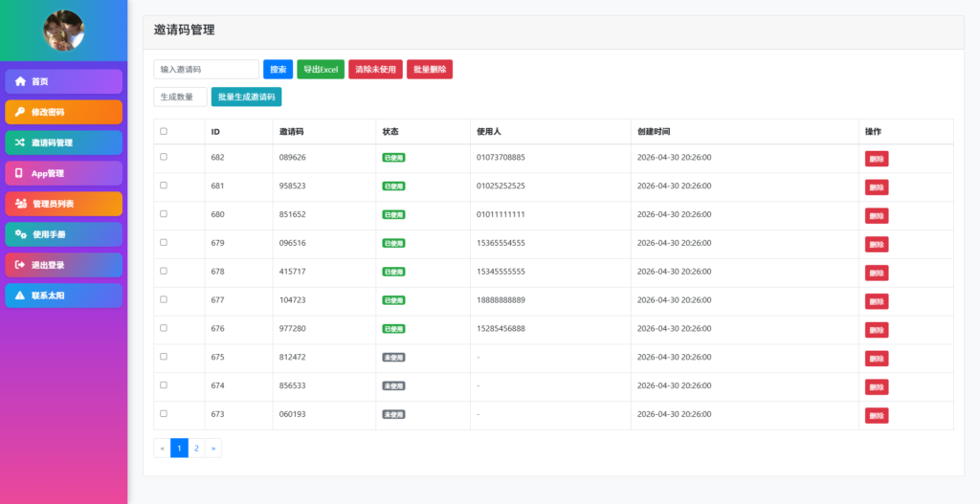The width and height of the screenshot is (980, 504).
Task: Click the profile avatar picture
Action: pyautogui.click(x=64, y=30)
